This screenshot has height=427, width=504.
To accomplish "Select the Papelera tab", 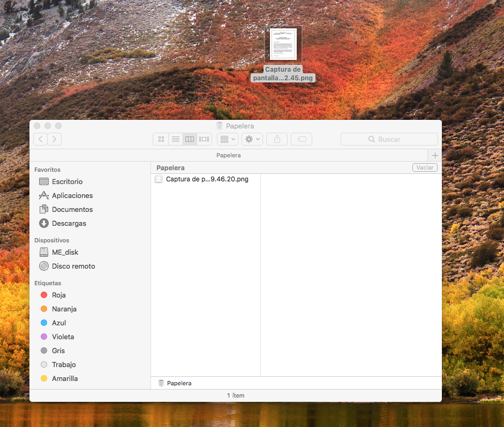I will pyautogui.click(x=228, y=155).
